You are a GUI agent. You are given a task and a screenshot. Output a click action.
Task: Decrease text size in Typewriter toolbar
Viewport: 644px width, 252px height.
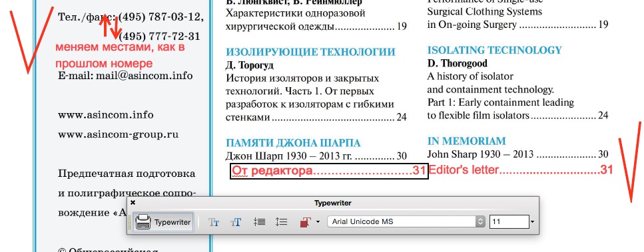click(214, 222)
